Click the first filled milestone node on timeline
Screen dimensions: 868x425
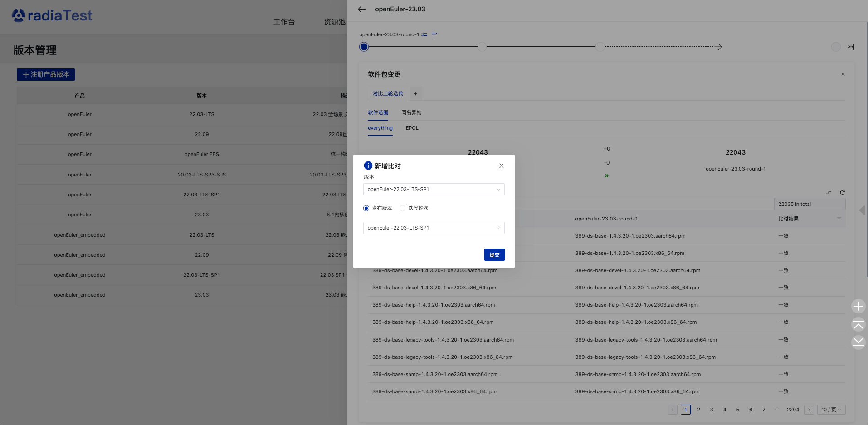pyautogui.click(x=364, y=47)
